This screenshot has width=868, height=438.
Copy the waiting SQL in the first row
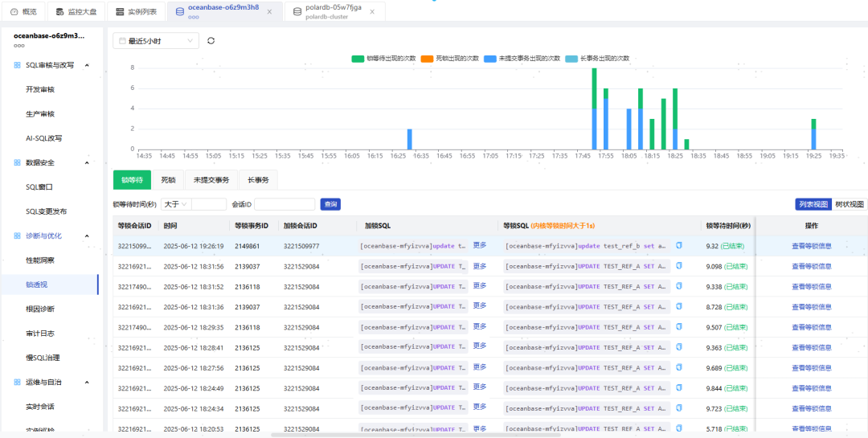coord(678,245)
